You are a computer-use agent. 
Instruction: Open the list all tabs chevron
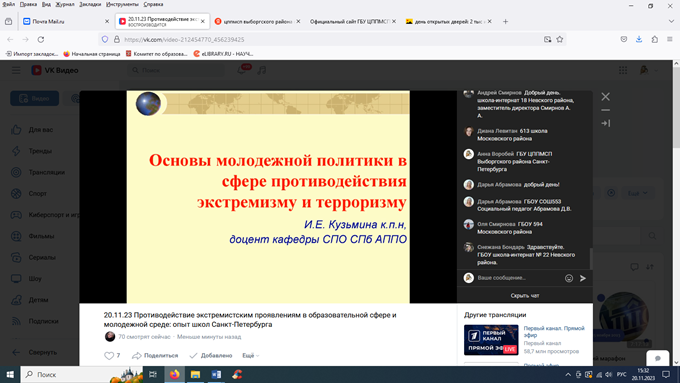[x=671, y=21]
